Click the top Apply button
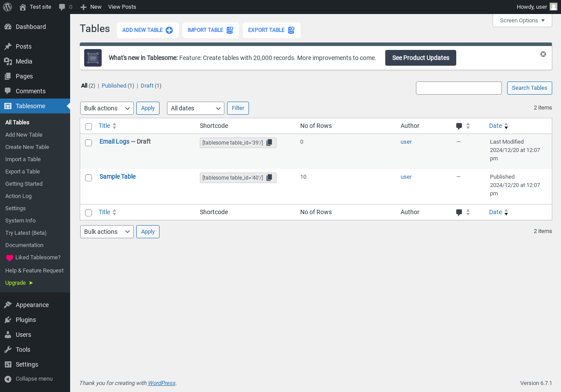Viewport: 561px width, 392px height. (148, 108)
